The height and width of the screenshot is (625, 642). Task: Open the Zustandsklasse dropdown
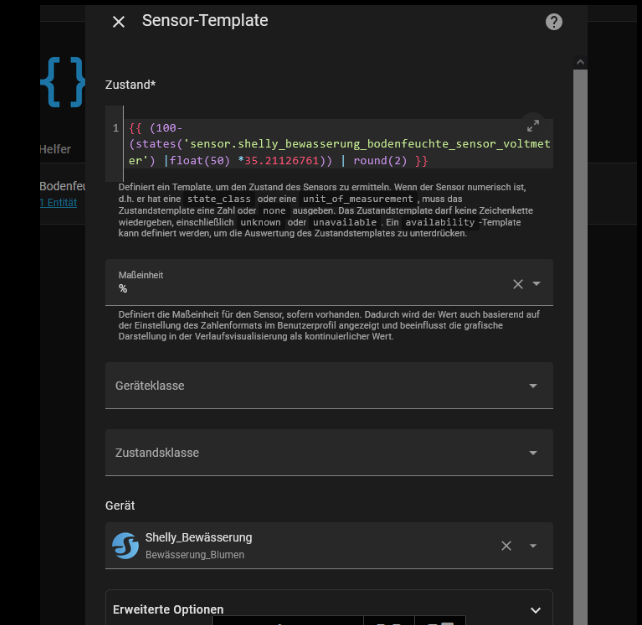(x=532, y=454)
